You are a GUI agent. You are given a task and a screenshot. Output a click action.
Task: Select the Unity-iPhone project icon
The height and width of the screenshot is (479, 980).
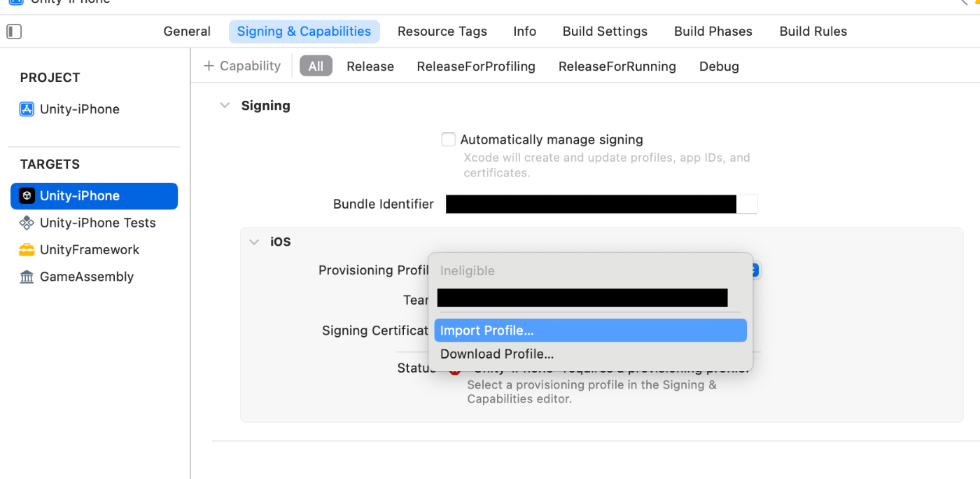tap(27, 109)
